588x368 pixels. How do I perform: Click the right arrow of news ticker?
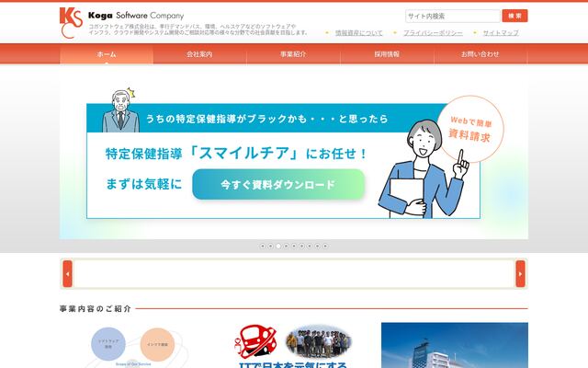point(520,274)
